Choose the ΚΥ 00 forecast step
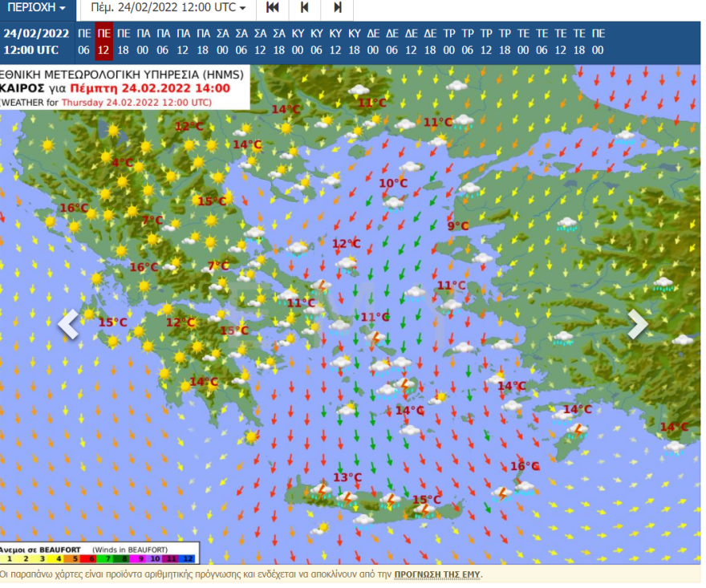 (x=298, y=42)
